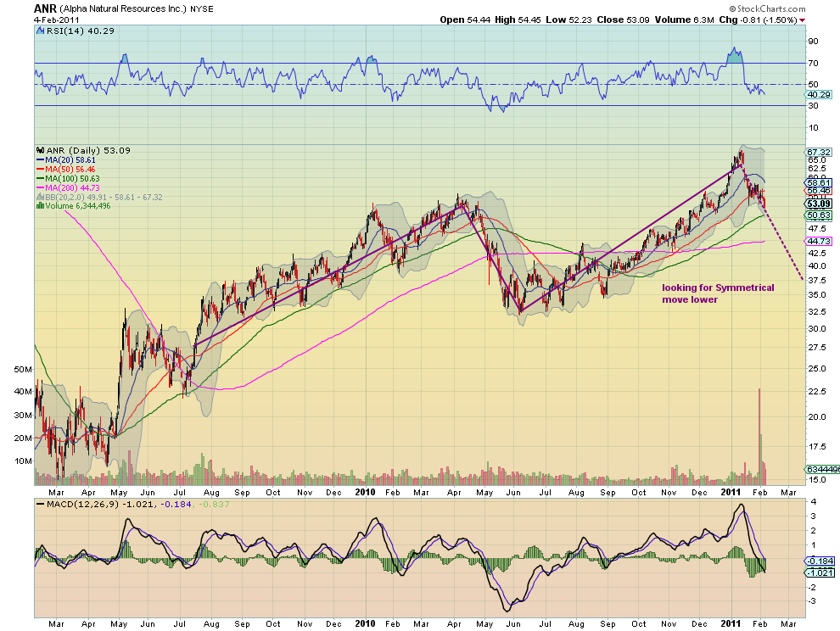Click the High 54.45 value
The image size is (840, 631).
pos(518,20)
